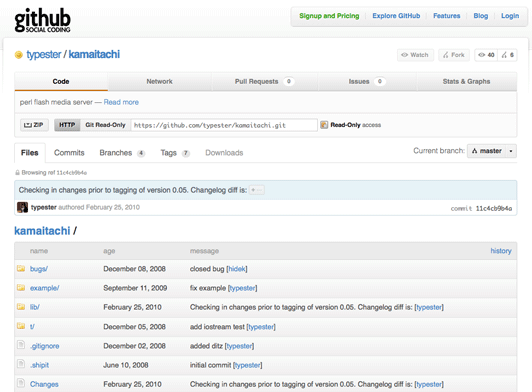Click commit hash 11c4cb9b4e
Viewport: 532px width, 392px height.
click(x=494, y=208)
